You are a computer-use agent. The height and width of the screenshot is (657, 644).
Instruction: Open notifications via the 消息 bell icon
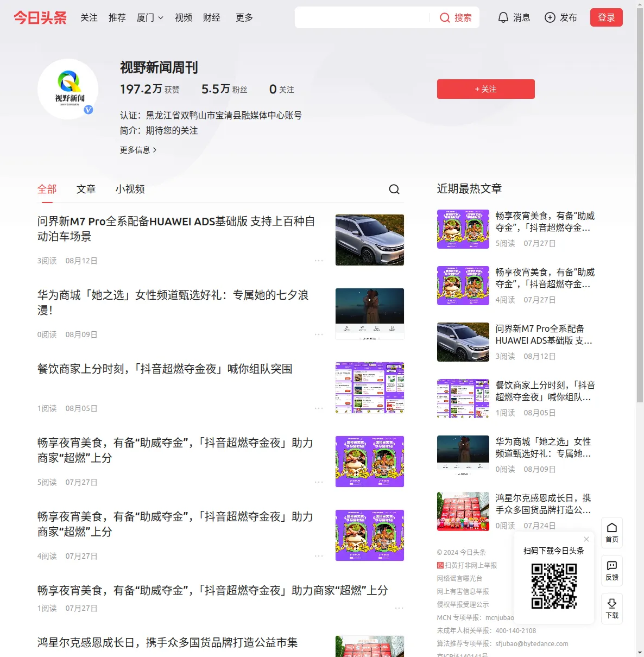503,17
